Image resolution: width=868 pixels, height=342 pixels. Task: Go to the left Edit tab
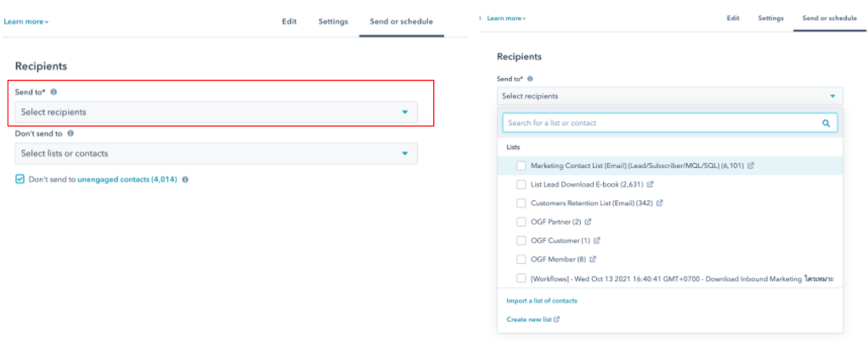click(x=290, y=21)
